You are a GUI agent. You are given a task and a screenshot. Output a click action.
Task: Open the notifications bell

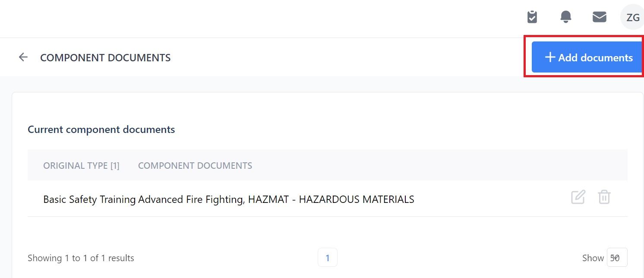coord(566,17)
